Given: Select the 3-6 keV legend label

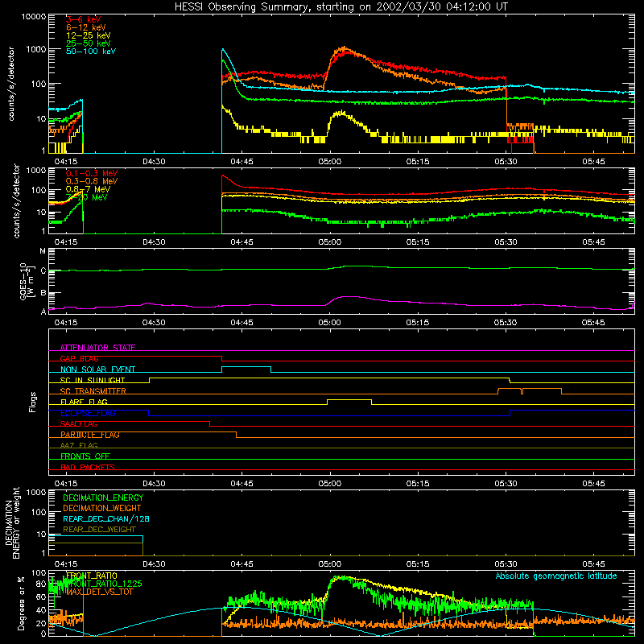Looking at the screenshot, I should point(84,19).
